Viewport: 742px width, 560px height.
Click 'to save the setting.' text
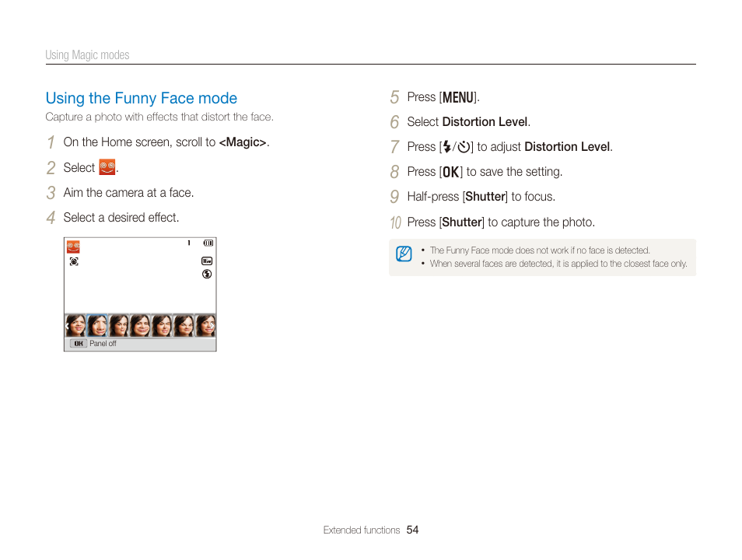point(514,171)
